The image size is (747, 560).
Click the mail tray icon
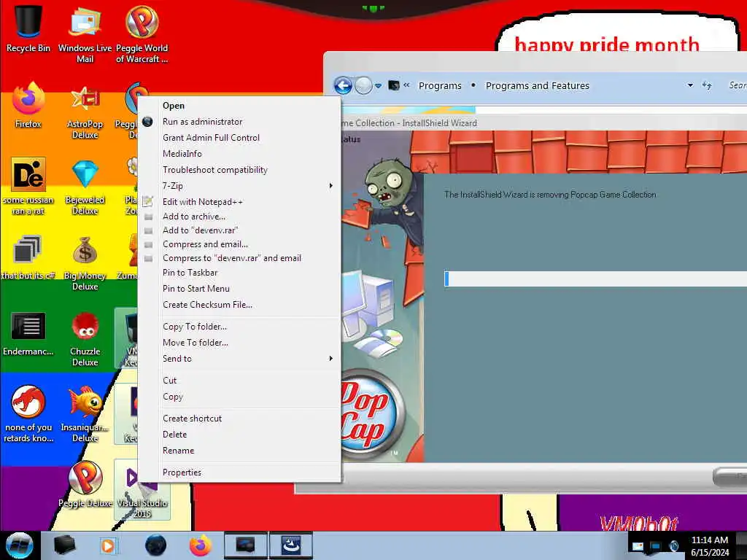click(x=638, y=545)
